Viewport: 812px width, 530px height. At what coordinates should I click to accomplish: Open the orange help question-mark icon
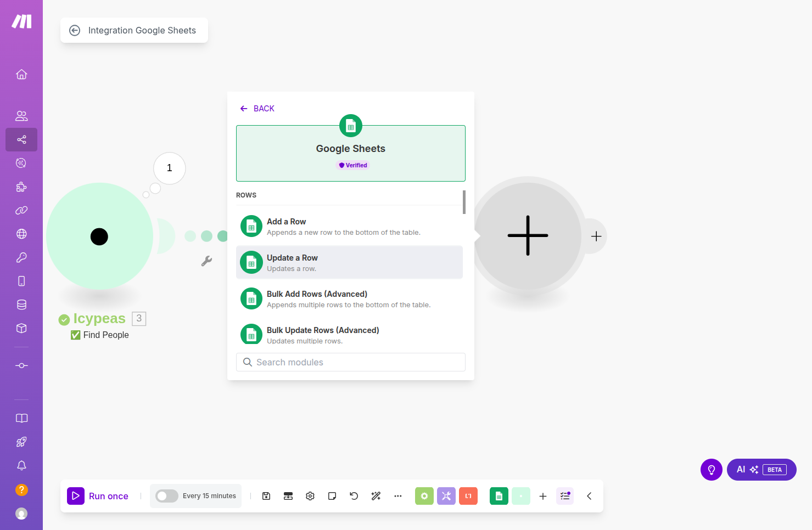click(x=21, y=489)
